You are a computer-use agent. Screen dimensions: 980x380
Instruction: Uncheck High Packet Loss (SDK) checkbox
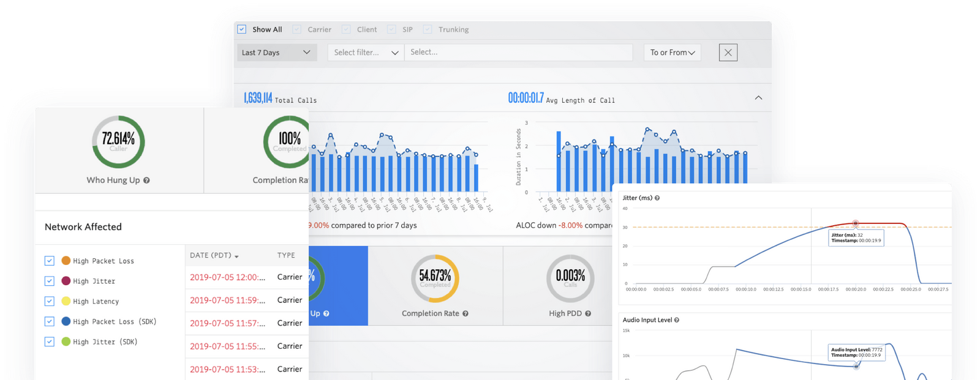point(50,321)
